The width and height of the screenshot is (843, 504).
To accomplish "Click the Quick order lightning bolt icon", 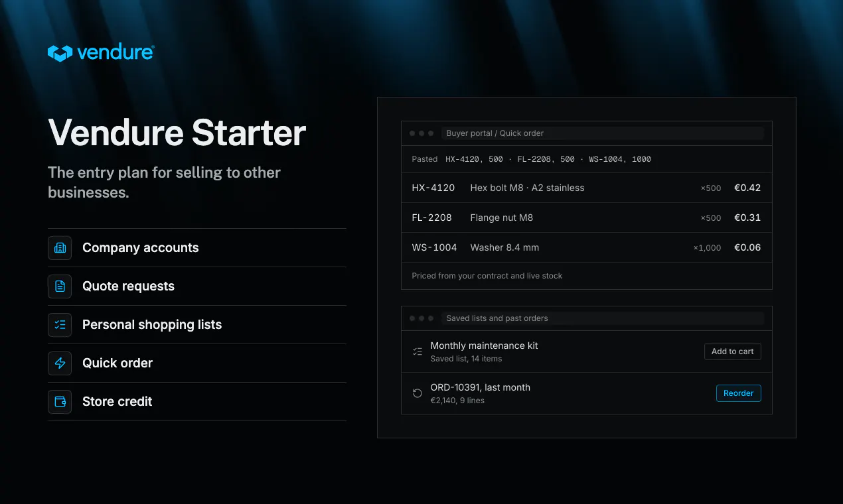I will coord(60,363).
